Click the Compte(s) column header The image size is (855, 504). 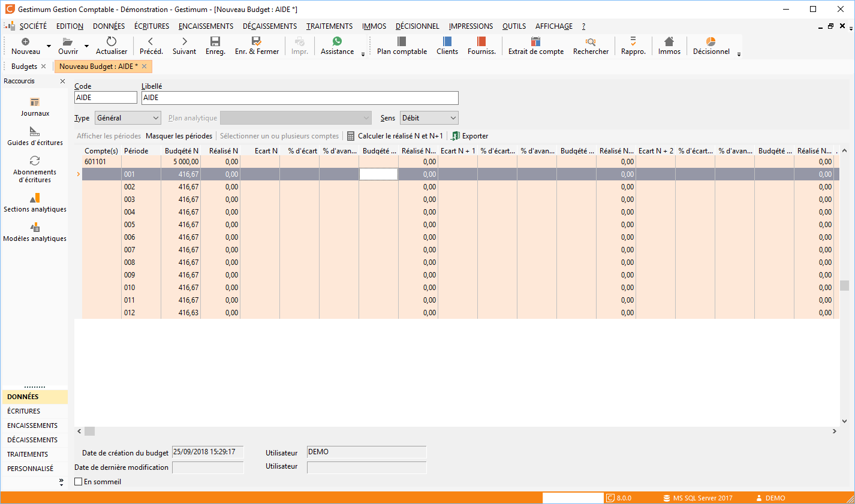101,151
